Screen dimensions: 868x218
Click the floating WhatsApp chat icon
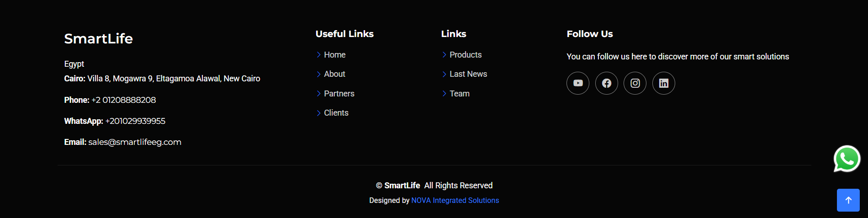(847, 159)
